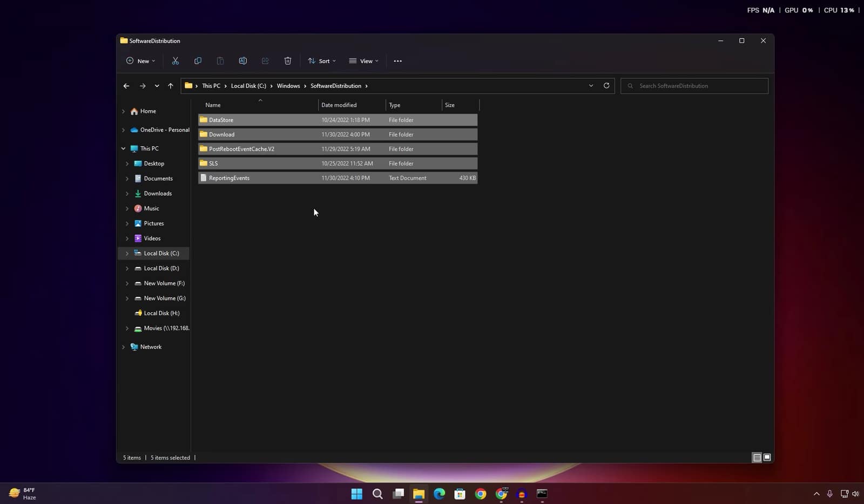
Task: Open recent locations dropdown chevron
Action: (x=157, y=86)
